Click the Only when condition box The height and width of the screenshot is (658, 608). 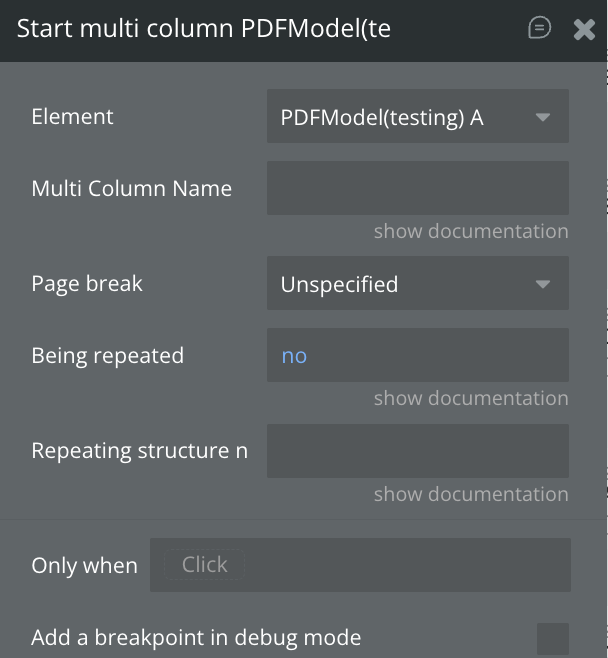pyautogui.click(x=360, y=565)
